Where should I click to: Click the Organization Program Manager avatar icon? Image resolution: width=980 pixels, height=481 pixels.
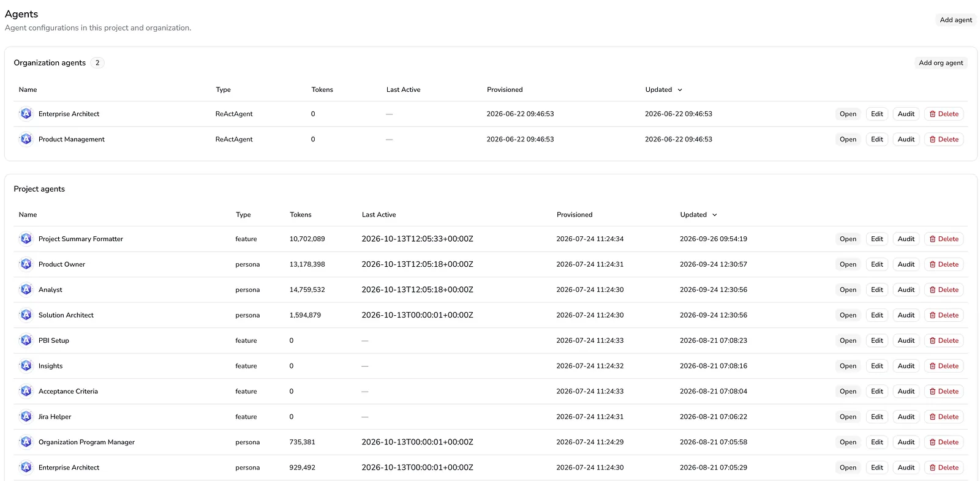click(x=26, y=442)
